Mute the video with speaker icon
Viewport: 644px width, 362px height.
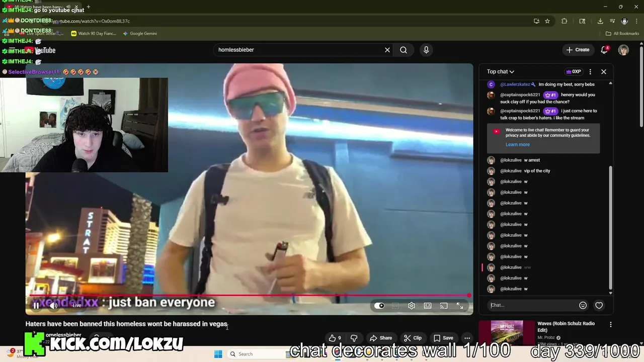tap(54, 306)
